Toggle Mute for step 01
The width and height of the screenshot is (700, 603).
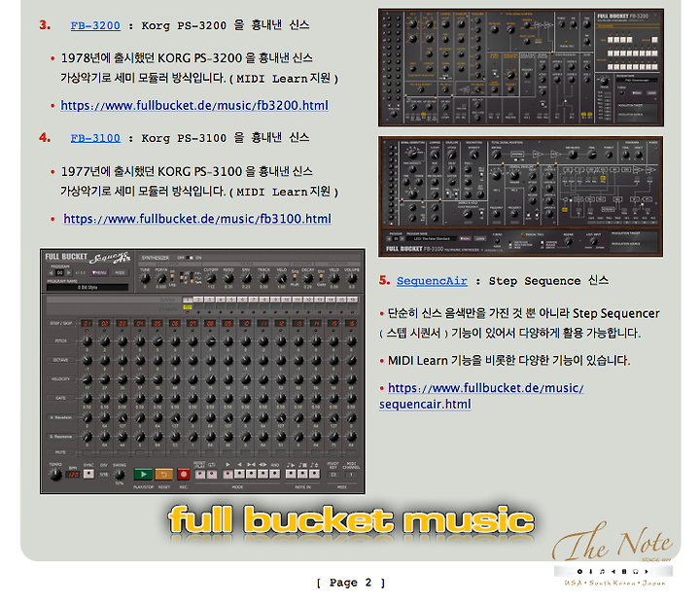tap(87, 452)
